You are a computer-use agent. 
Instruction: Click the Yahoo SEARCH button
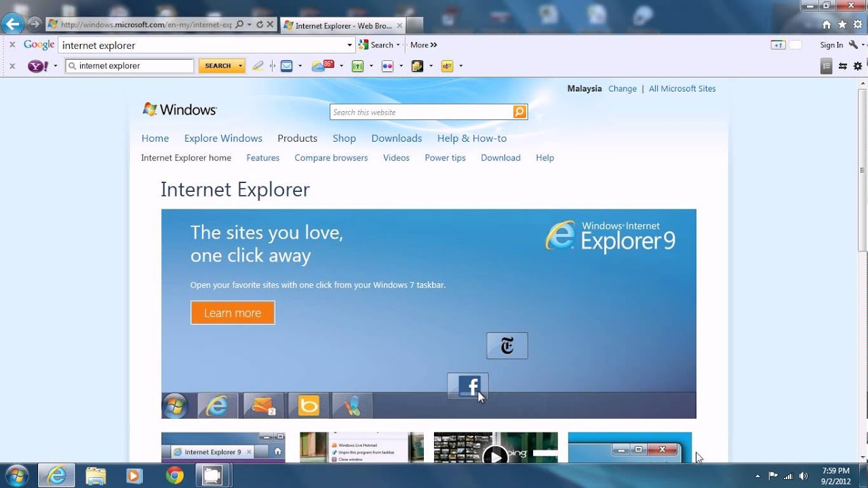click(x=217, y=66)
